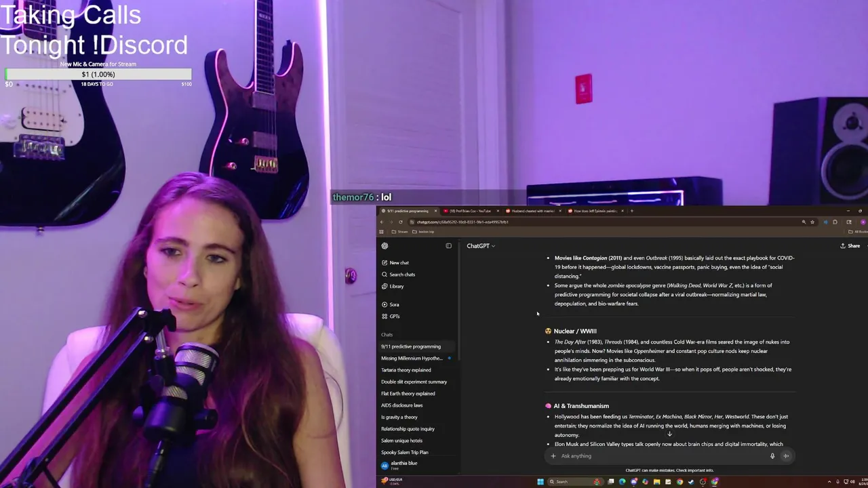Click the scroll-to-bottom arrow above input
This screenshot has width=868, height=488.
[669, 434]
